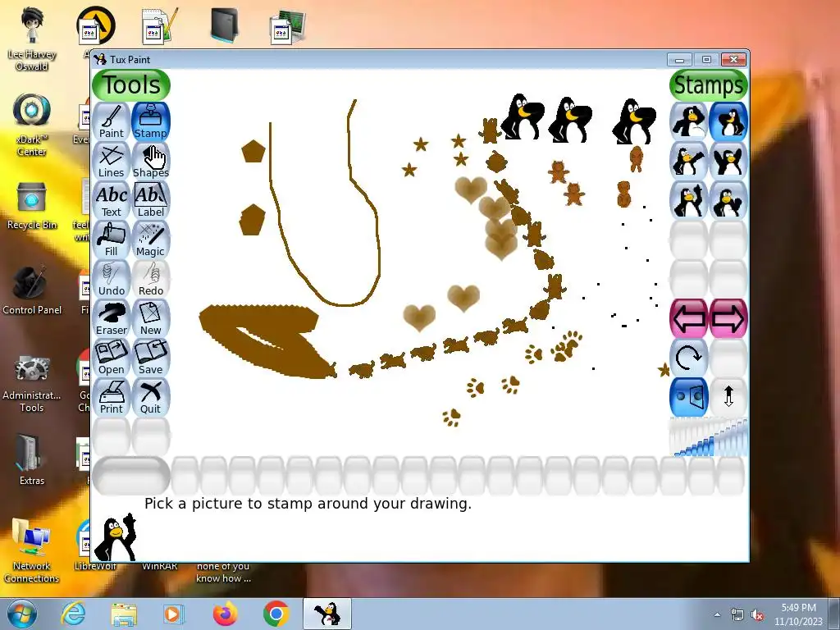The image size is (840, 630).
Task: Select the xDark Center desktop icon
Action: (32, 125)
